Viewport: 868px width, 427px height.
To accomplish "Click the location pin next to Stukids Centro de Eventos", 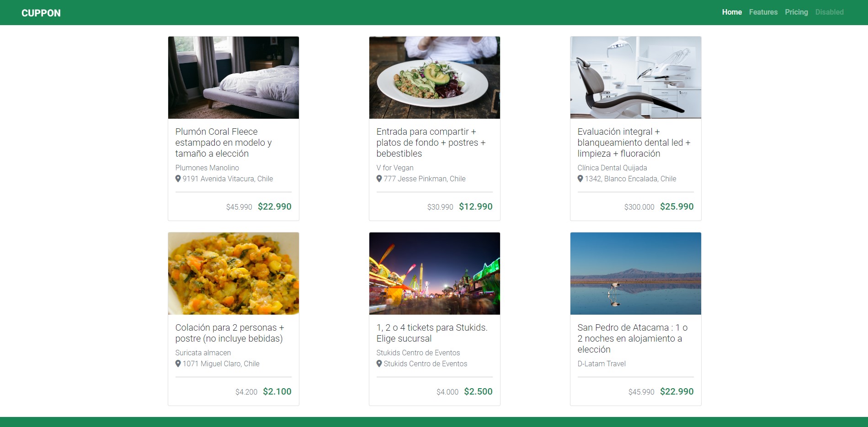I will (379, 364).
